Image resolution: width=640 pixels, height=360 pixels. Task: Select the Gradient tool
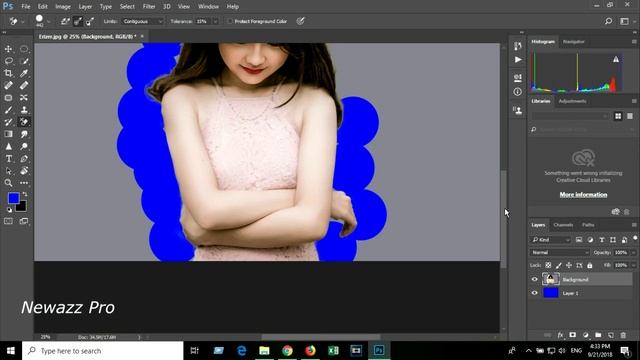[x=8, y=134]
